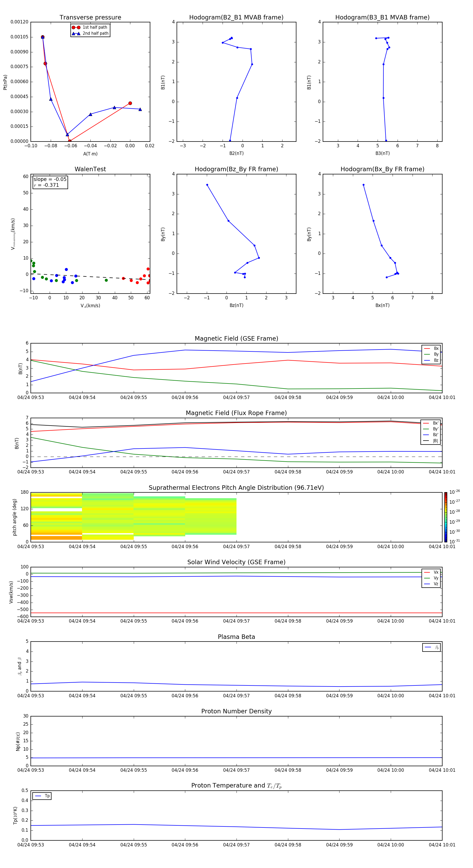The height and width of the screenshot is (868, 473).
Task: Click the 'Bz(nT)' x-axis label
Action: 236,305
